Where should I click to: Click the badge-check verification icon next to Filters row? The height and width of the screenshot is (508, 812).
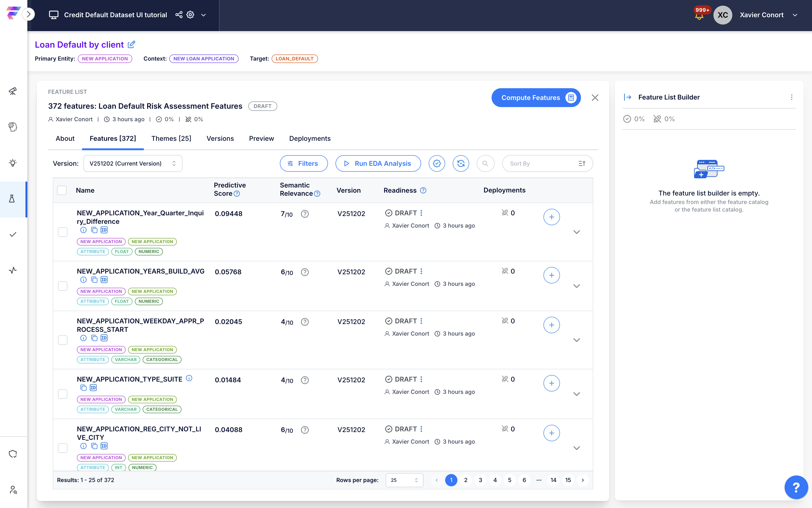(x=437, y=163)
